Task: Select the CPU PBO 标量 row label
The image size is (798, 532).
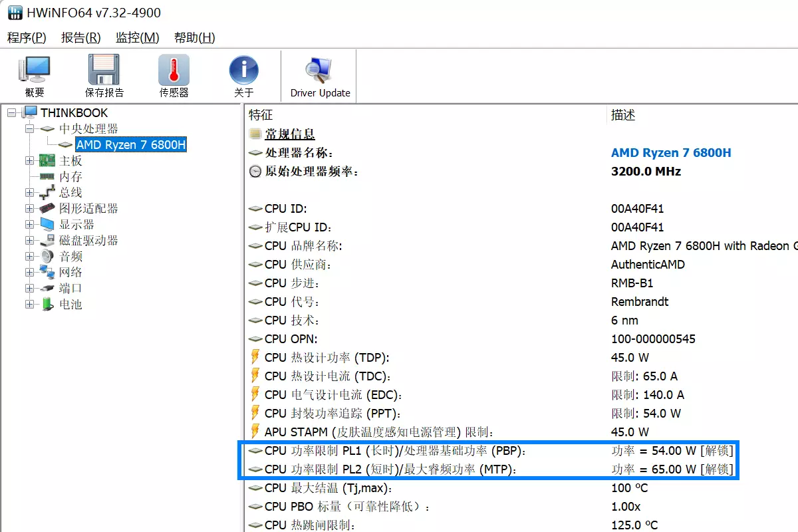Action: (347, 507)
